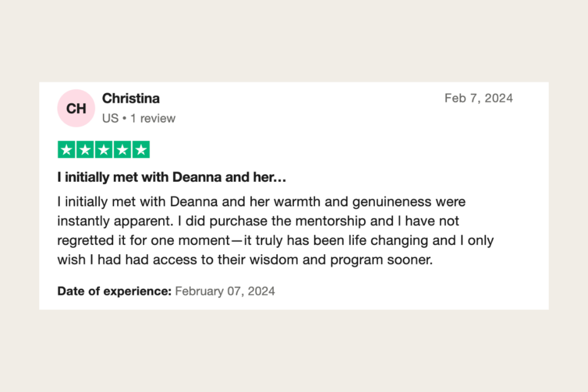Open the reviewer name Christina
The height and width of the screenshot is (392, 588).
(x=131, y=98)
